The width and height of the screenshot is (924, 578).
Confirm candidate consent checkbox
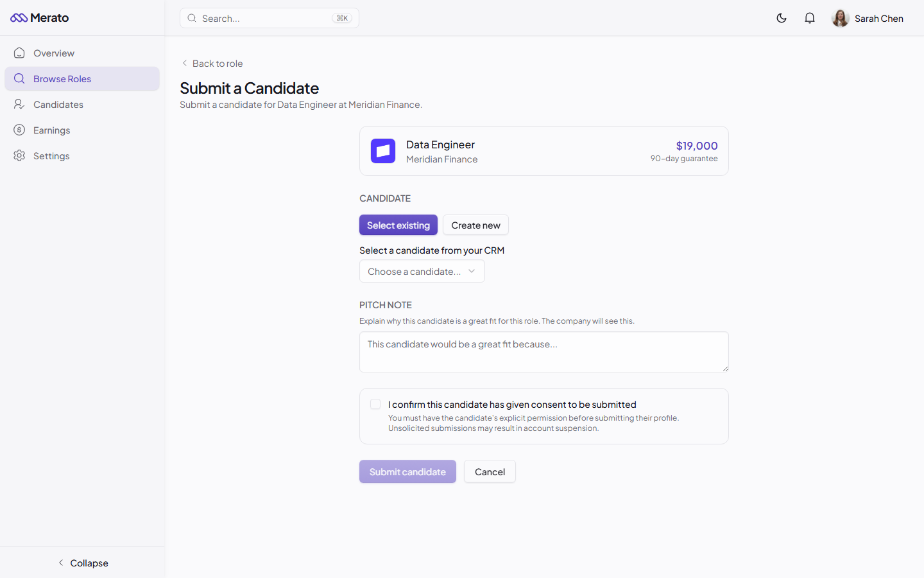[x=375, y=404]
